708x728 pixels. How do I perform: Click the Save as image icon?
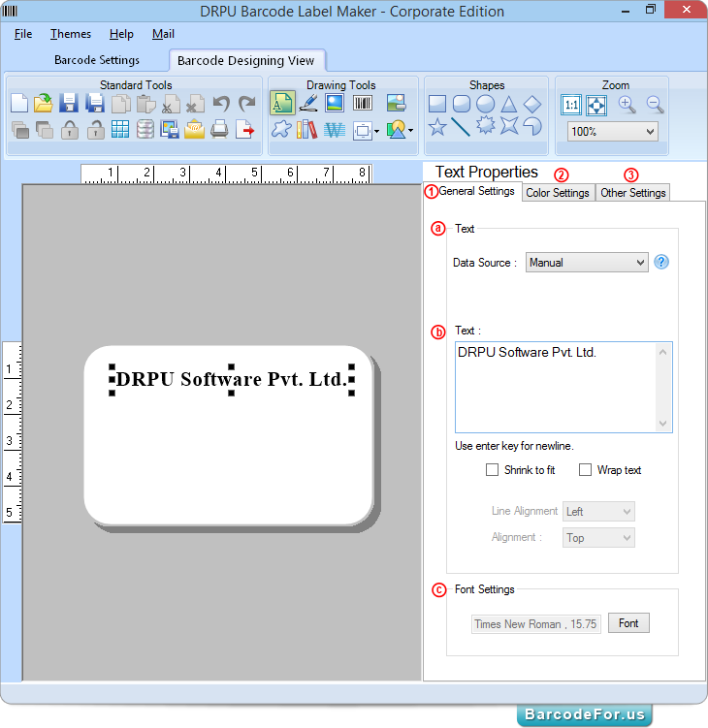click(x=170, y=130)
